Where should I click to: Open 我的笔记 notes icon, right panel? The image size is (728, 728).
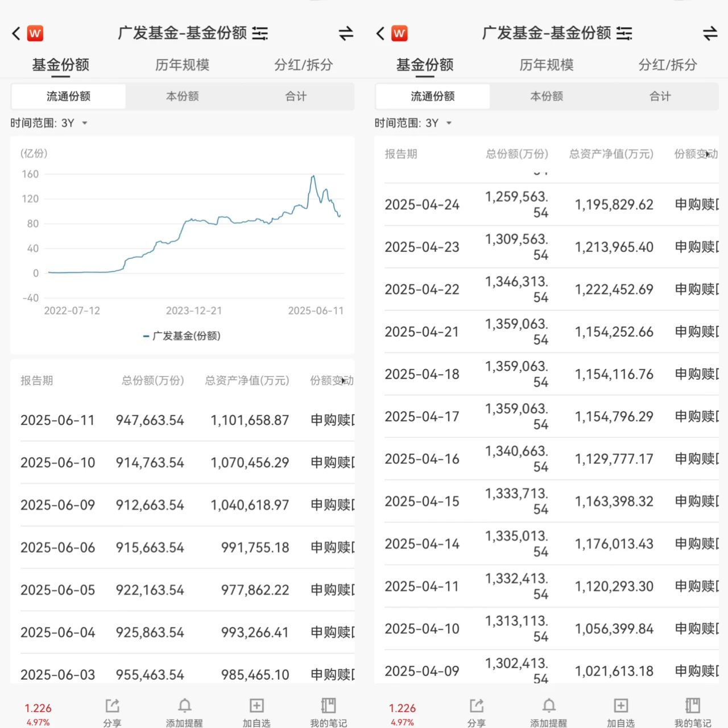[692, 706]
